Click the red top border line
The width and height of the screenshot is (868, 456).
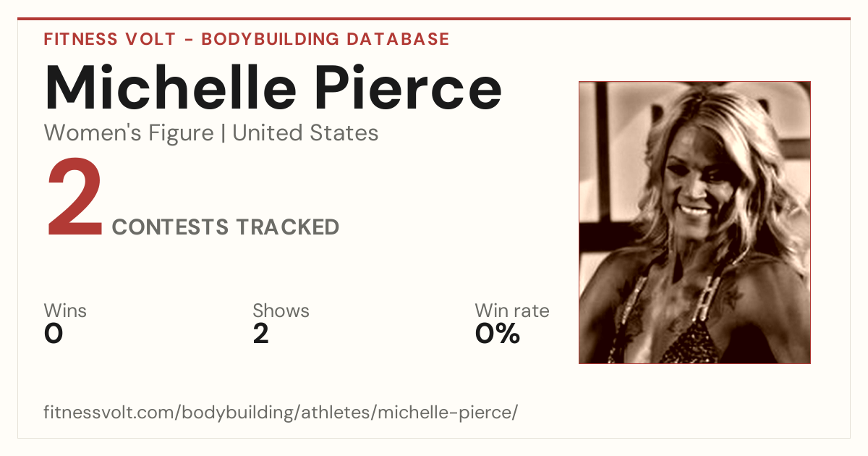click(434, 19)
